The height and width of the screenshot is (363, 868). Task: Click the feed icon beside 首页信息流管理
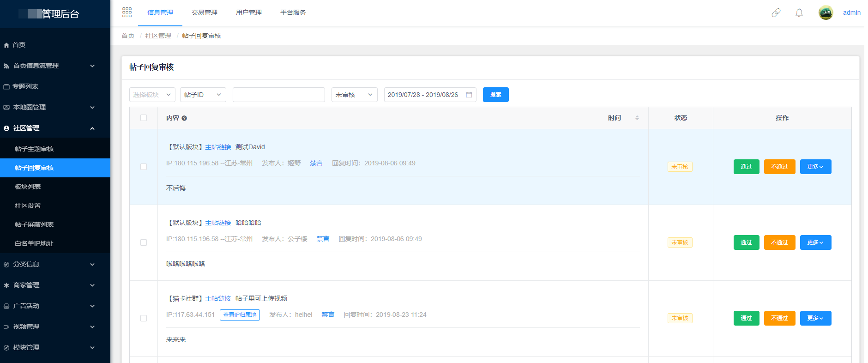6,66
